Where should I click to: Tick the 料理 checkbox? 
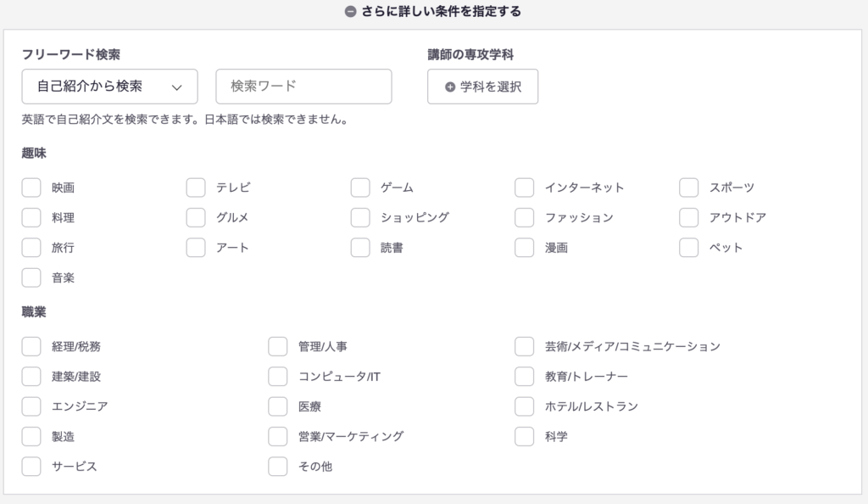click(x=31, y=218)
